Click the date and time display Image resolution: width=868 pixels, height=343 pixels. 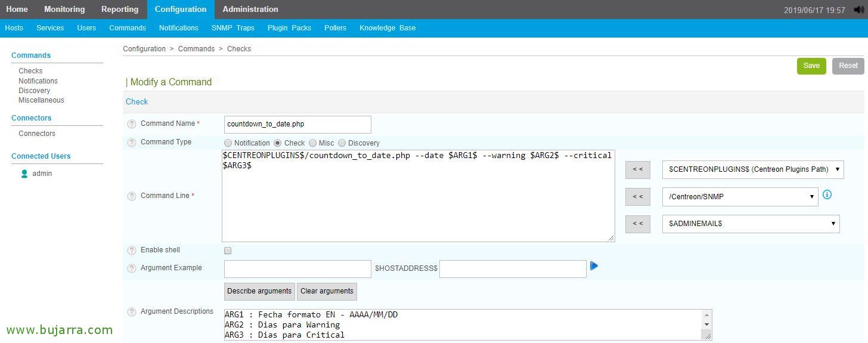[x=814, y=10]
